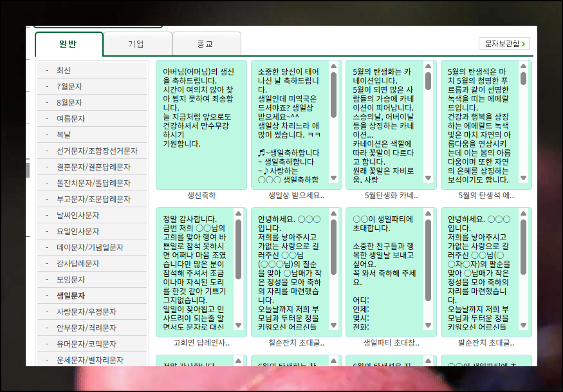Click the 칠순잔치 초대글.. caption
The image size is (563, 392).
point(296,343)
